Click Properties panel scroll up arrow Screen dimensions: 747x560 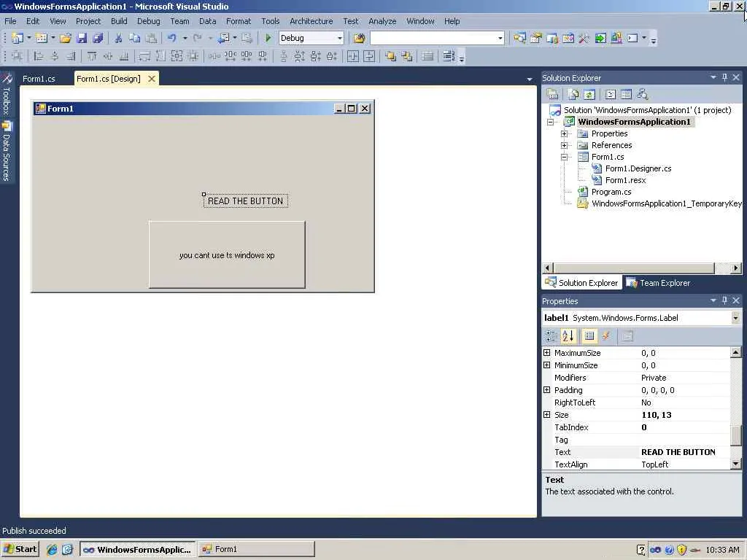tap(736, 352)
